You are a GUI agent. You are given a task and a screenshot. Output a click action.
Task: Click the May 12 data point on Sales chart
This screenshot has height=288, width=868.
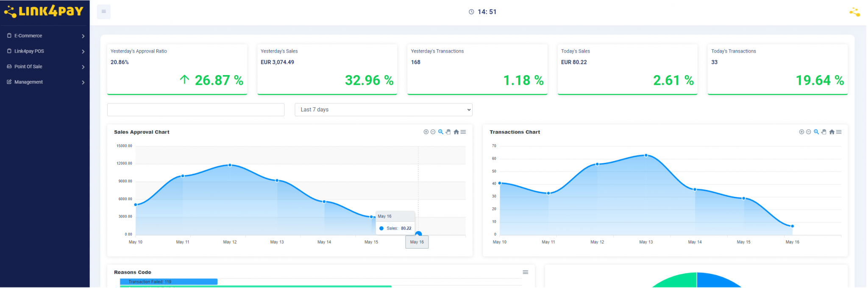230,165
